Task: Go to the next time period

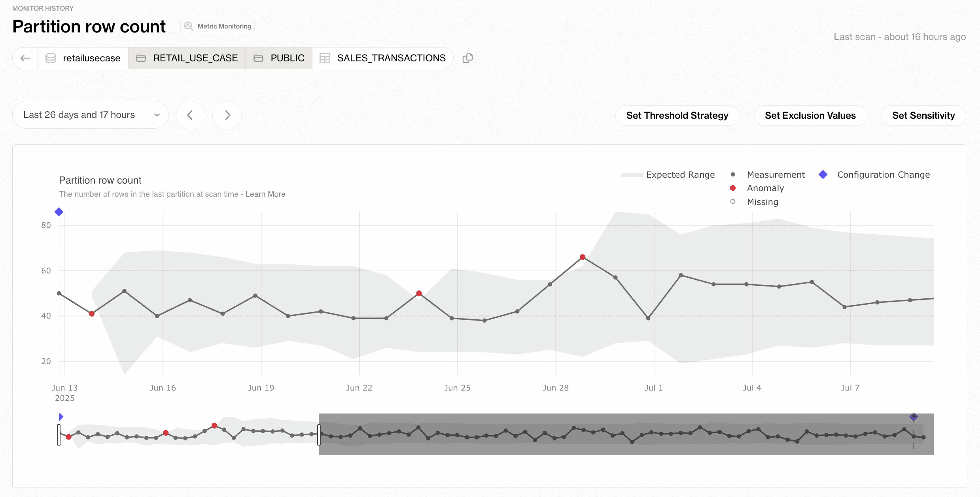Action: click(x=227, y=115)
